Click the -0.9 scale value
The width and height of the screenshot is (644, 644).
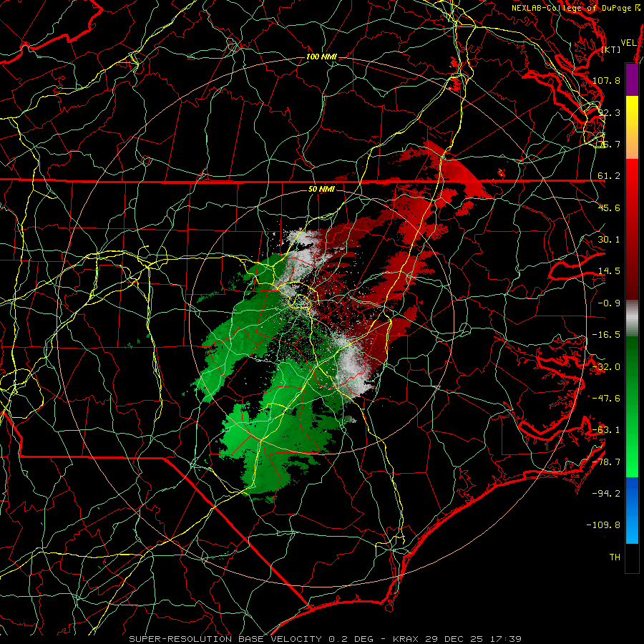(x=609, y=303)
